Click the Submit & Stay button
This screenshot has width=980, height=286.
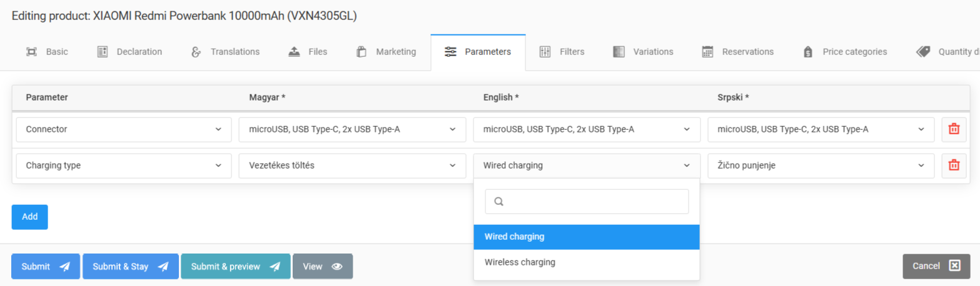(130, 266)
